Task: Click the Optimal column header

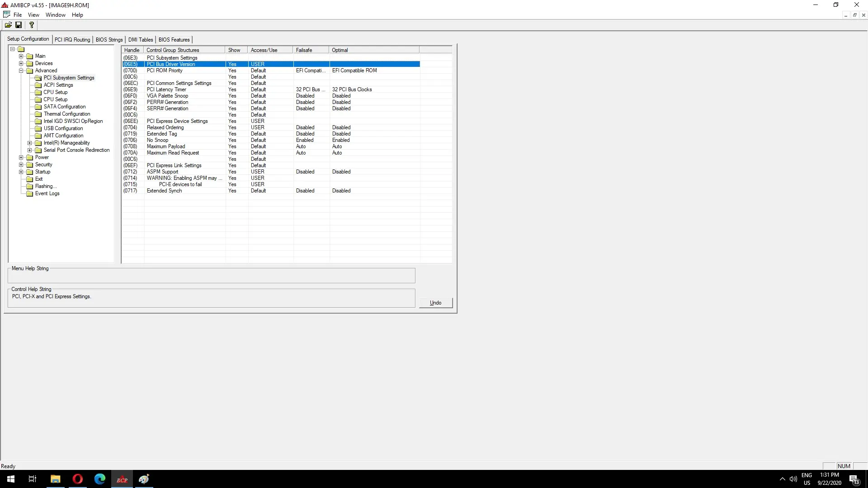Action: pyautogui.click(x=374, y=50)
